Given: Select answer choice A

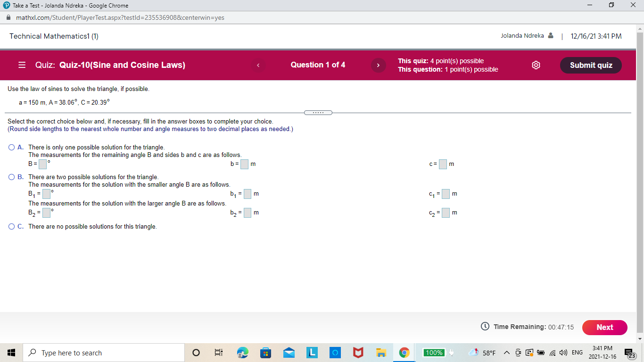Looking at the screenshot, I should (11, 147).
